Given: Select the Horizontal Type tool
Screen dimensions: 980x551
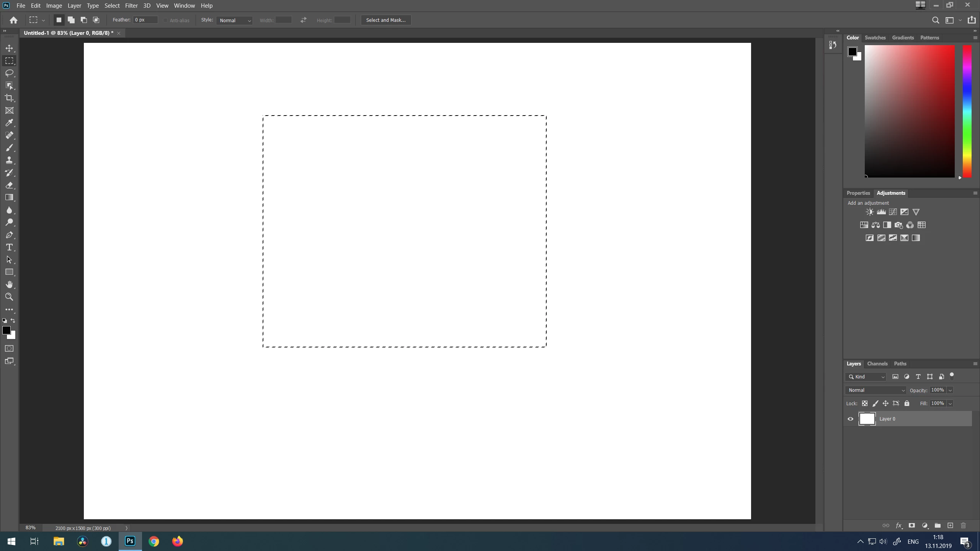Looking at the screenshot, I should (9, 247).
